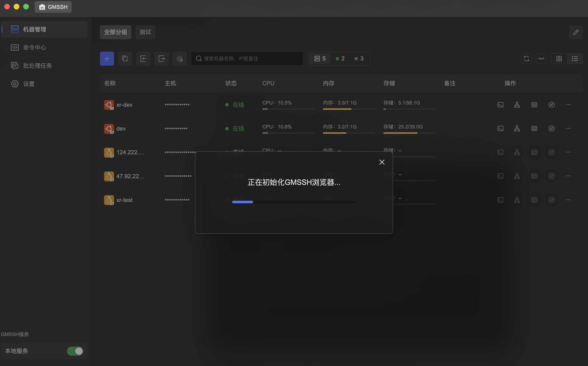This screenshot has height=366, width=588.
Task: Click the sparkle cursor toolbar icon
Action: coord(180,59)
